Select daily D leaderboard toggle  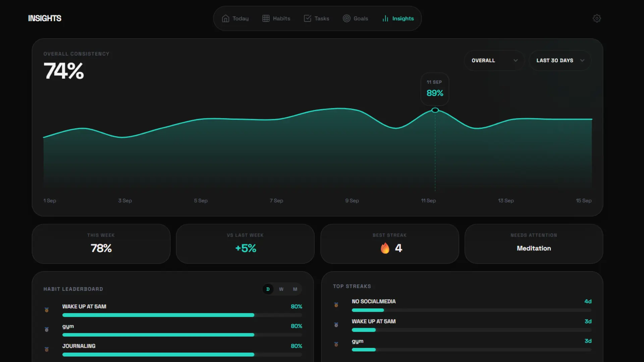point(268,289)
